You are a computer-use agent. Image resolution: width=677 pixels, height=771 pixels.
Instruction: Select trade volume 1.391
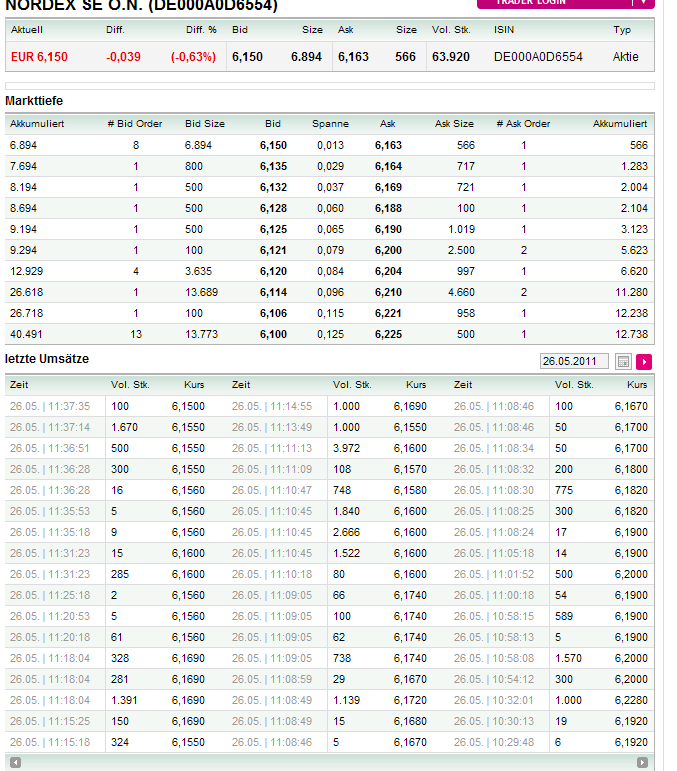(x=124, y=700)
